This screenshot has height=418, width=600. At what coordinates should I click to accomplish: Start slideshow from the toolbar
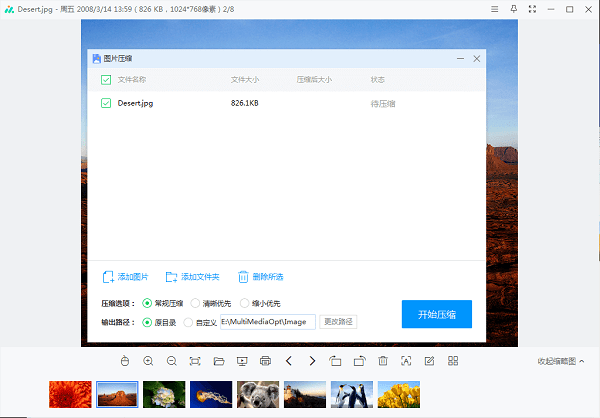click(x=242, y=360)
